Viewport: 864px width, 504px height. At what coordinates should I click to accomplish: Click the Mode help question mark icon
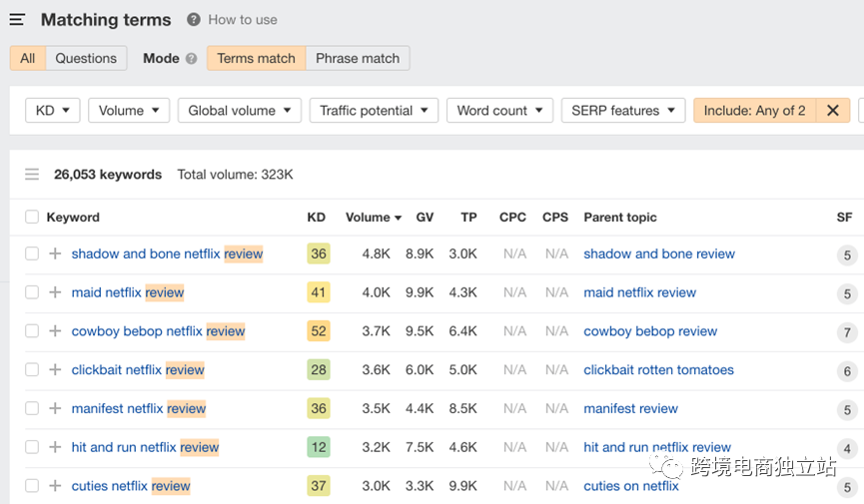click(x=191, y=59)
